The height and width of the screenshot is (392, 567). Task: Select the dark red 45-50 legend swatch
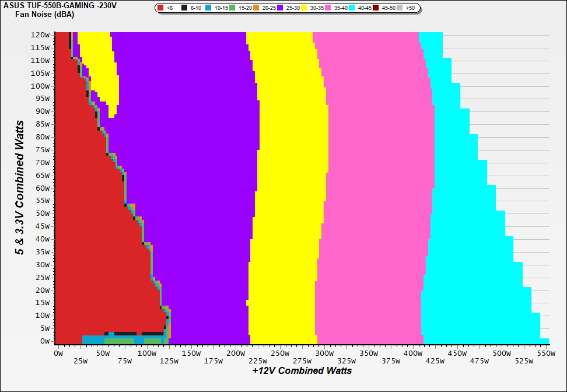pos(376,8)
